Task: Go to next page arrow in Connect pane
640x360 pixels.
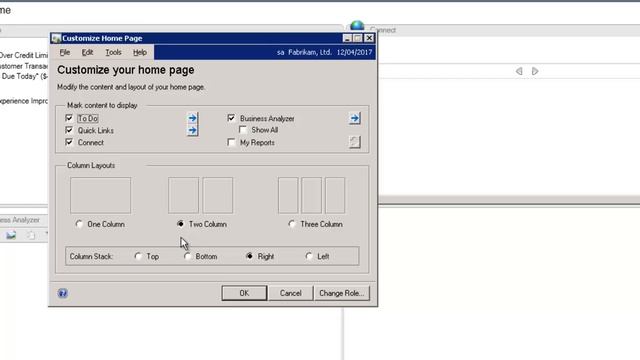Action: pos(535,71)
